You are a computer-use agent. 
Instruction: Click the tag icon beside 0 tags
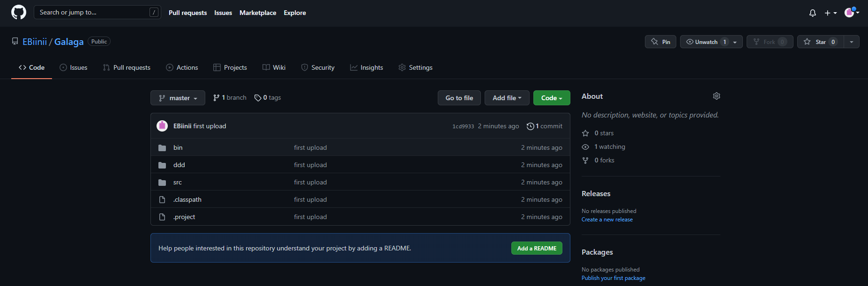click(x=258, y=97)
